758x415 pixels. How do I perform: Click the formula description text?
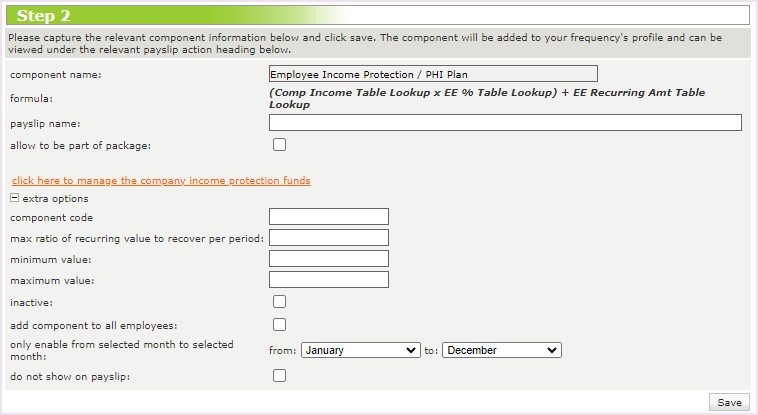(487, 98)
